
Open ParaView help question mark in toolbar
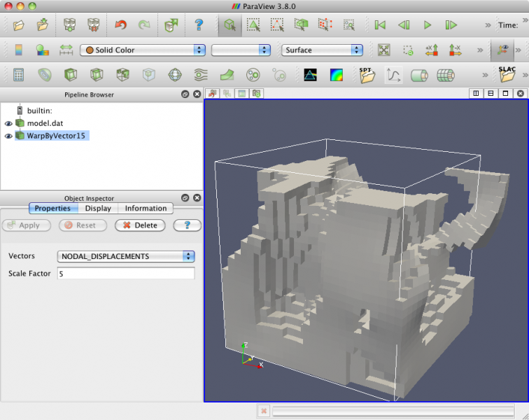pyautogui.click(x=199, y=25)
